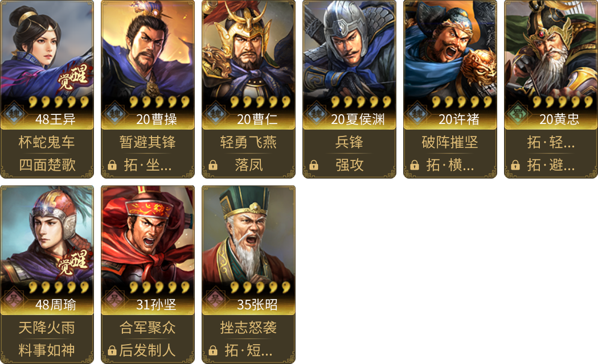This screenshot has height=364, width=598.
Task: Click the lock icon beside 强攻 skill
Action: [x=314, y=165]
